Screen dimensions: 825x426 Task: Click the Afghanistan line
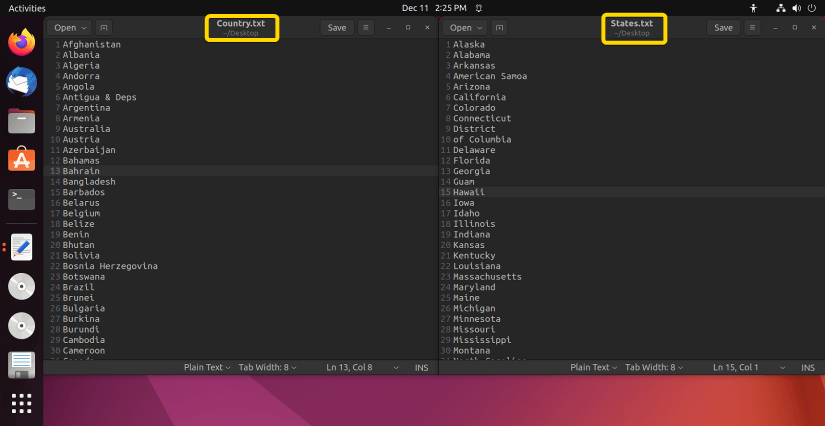tap(92, 45)
